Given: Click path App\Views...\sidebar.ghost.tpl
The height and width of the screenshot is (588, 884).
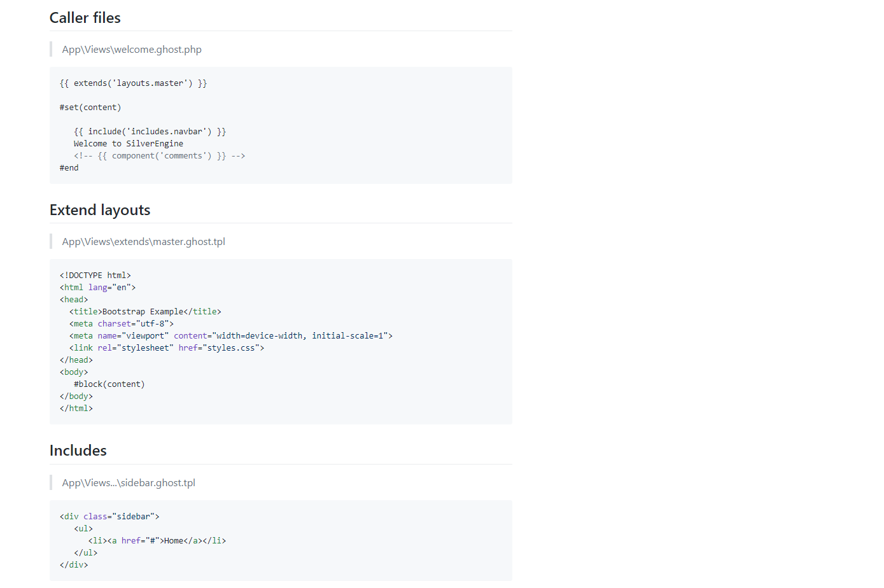Looking at the screenshot, I should (x=129, y=483).
